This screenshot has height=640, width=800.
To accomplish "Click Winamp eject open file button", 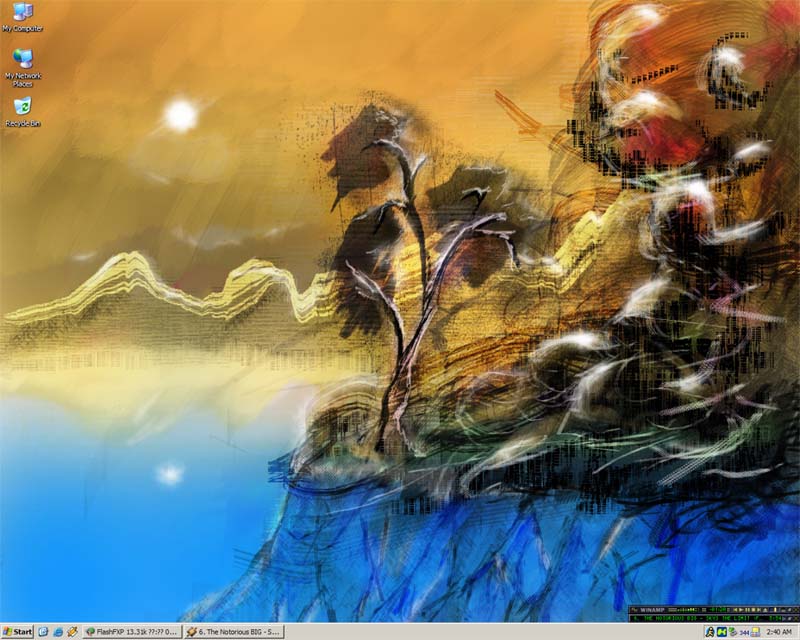I will click(x=765, y=610).
